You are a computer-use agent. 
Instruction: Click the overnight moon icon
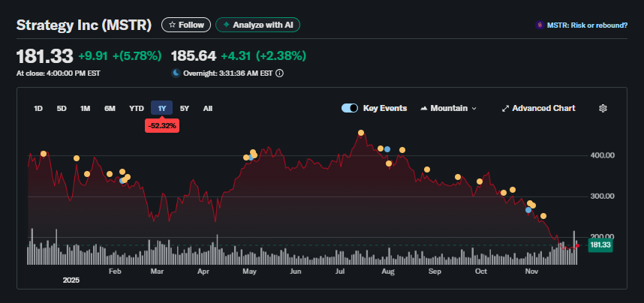[176, 73]
